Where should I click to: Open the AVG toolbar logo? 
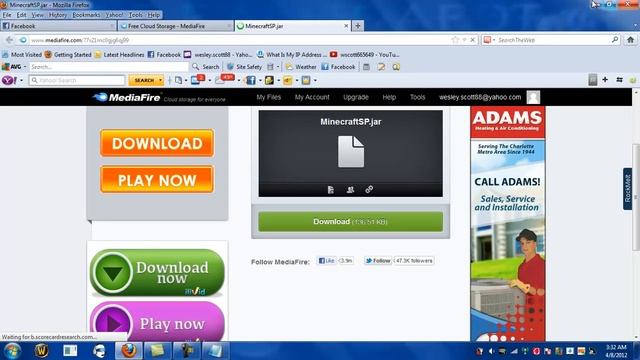pyautogui.click(x=11, y=67)
